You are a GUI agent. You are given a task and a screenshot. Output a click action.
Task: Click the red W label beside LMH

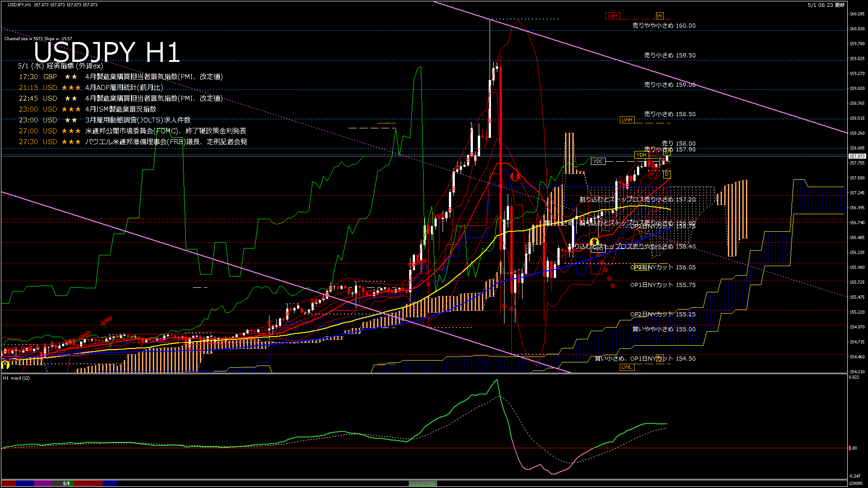pyautogui.click(x=660, y=16)
